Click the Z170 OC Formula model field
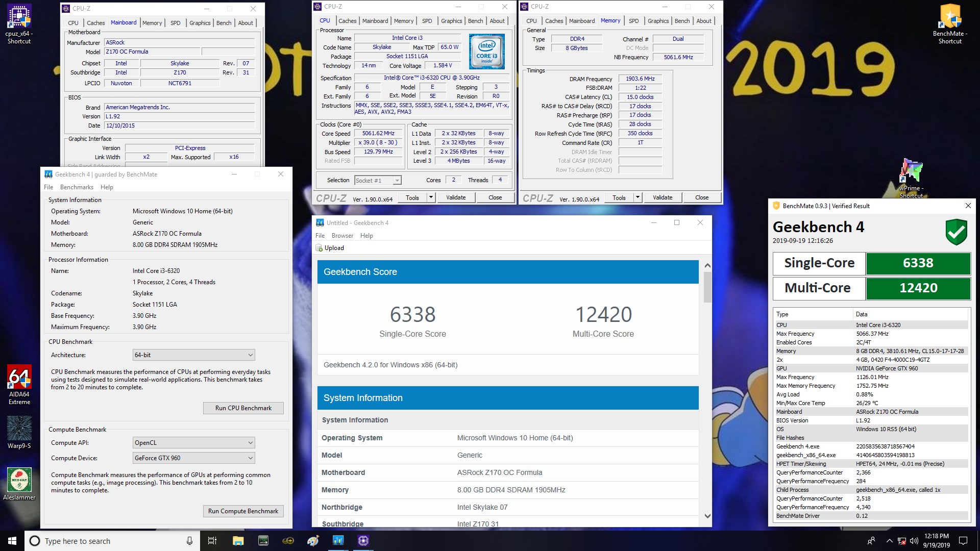The height and width of the screenshot is (551, 980). coord(152,52)
